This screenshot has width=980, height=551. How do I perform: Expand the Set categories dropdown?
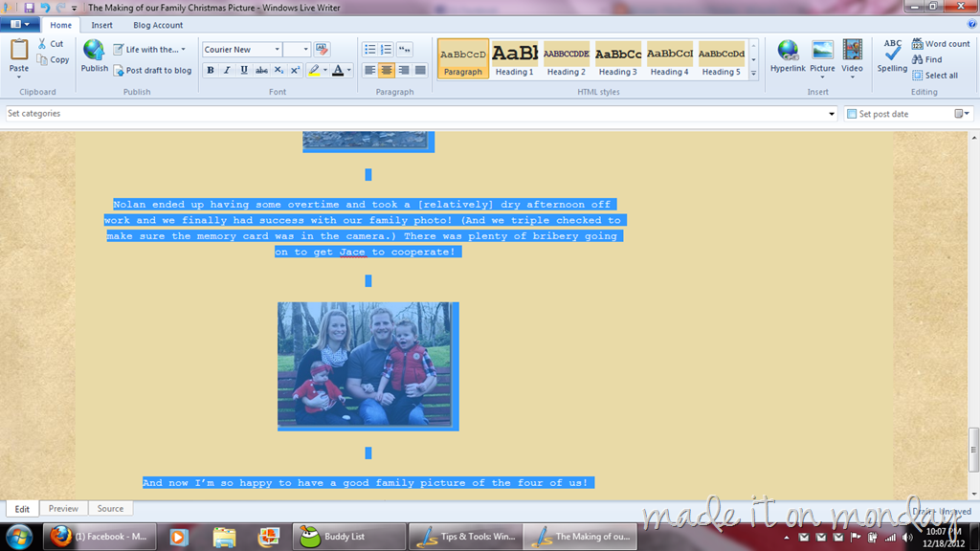click(832, 114)
